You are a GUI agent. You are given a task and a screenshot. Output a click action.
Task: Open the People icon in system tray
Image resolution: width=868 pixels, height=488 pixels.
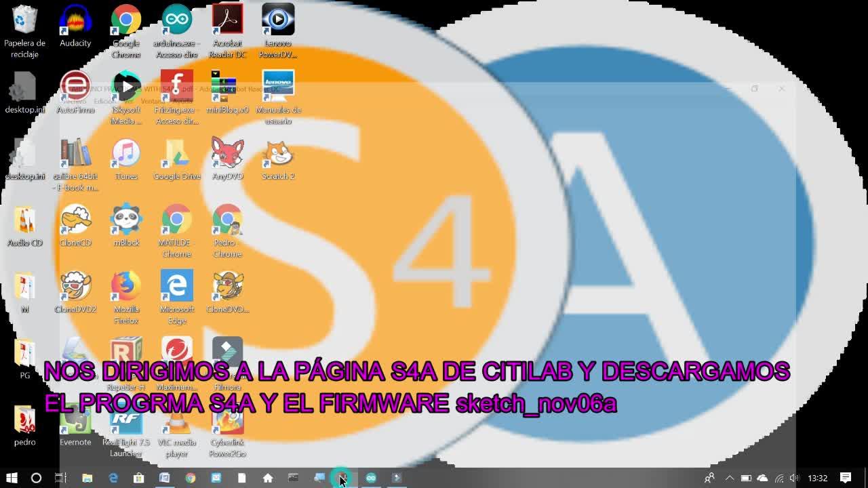[x=709, y=478]
